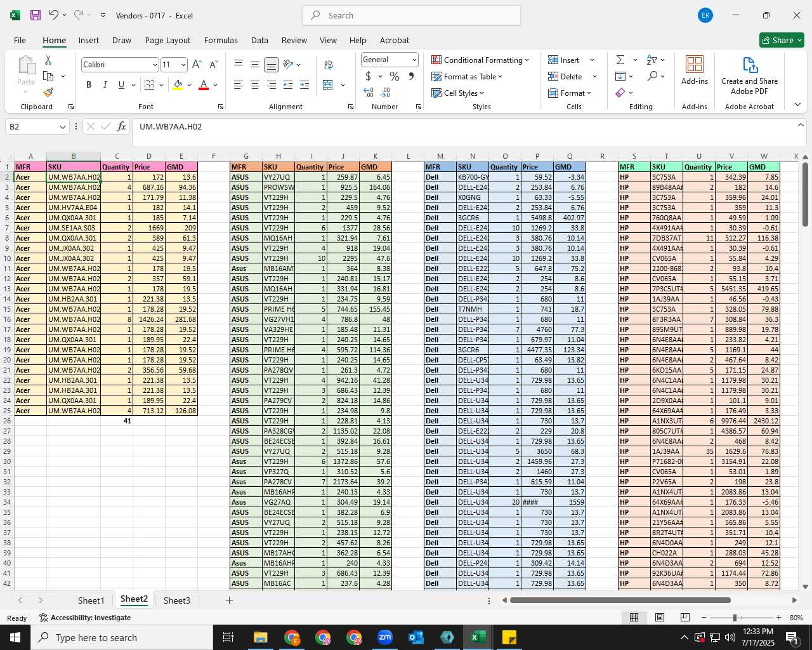This screenshot has height=650, width=812.
Task: Switch to Sheet3 worksheet tab
Action: tap(176, 600)
